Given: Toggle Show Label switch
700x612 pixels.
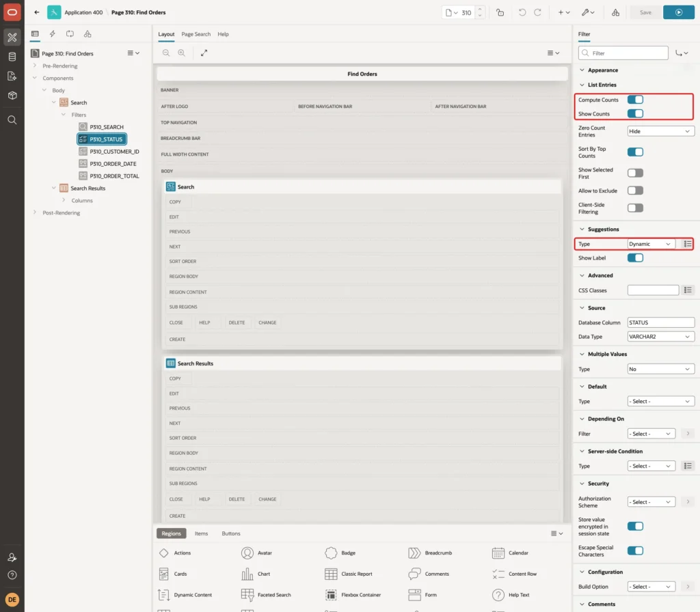Looking at the screenshot, I should click(635, 258).
